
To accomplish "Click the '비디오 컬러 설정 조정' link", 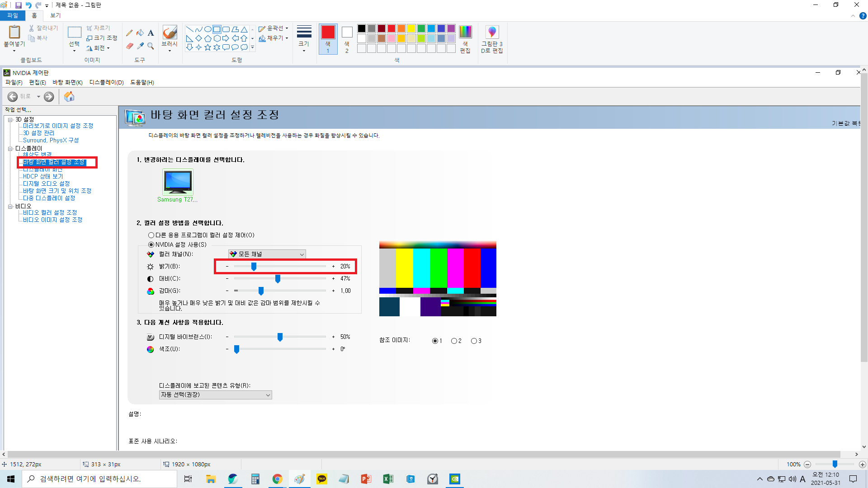I will 50,212.
